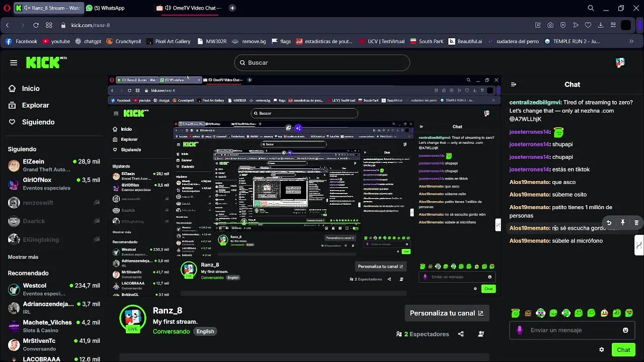Open the user avatar in Kick header

(620, 62)
